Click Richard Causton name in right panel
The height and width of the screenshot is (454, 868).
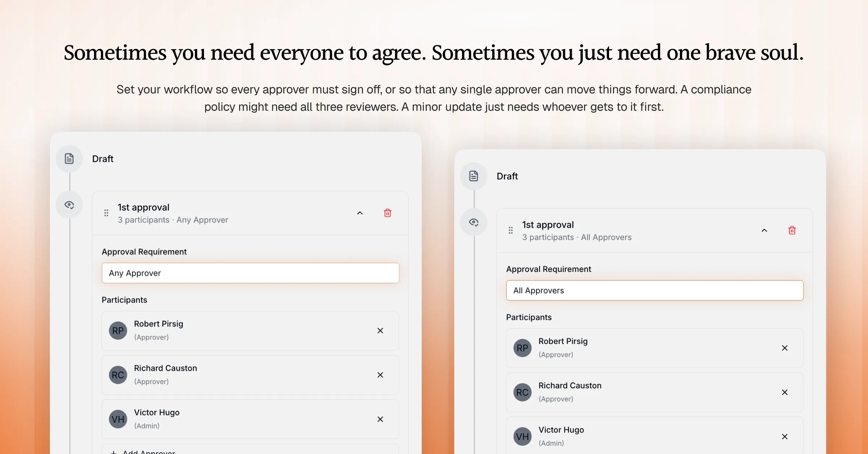pyautogui.click(x=570, y=386)
